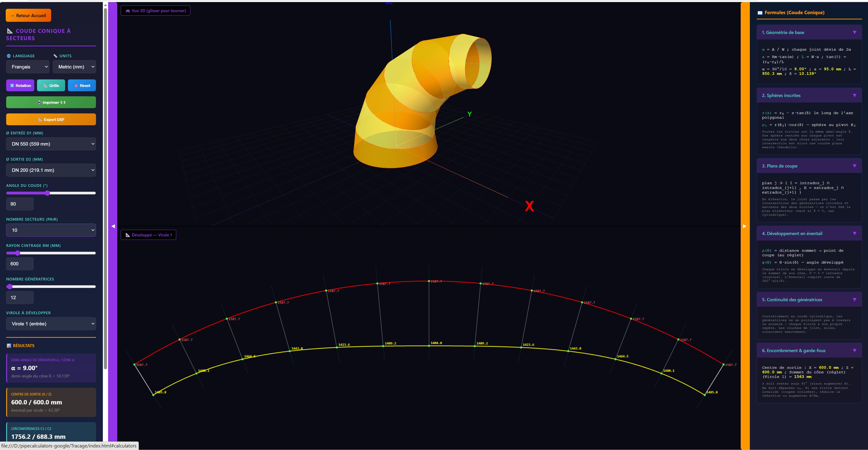The width and height of the screenshot is (868, 450).
Task: Open the Sortie D2 dropdown DN 200
Action: (x=51, y=170)
